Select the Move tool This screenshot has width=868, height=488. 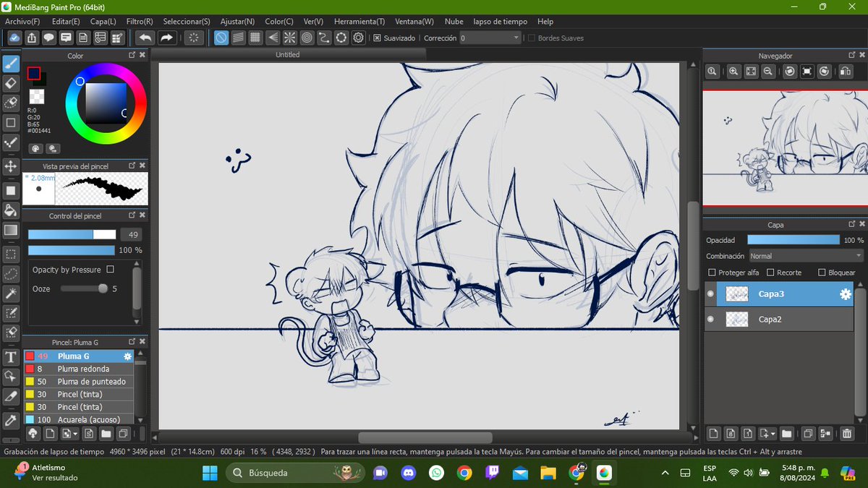[x=11, y=166]
